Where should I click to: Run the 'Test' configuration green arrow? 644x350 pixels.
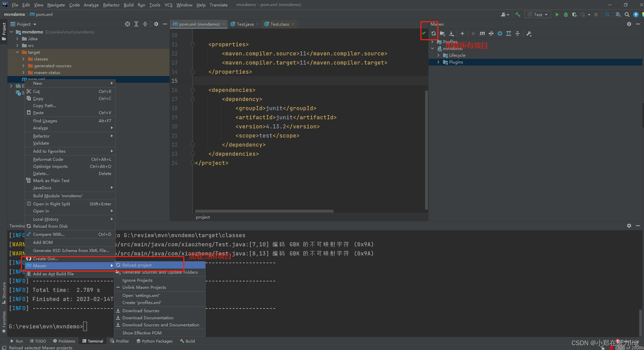point(557,15)
